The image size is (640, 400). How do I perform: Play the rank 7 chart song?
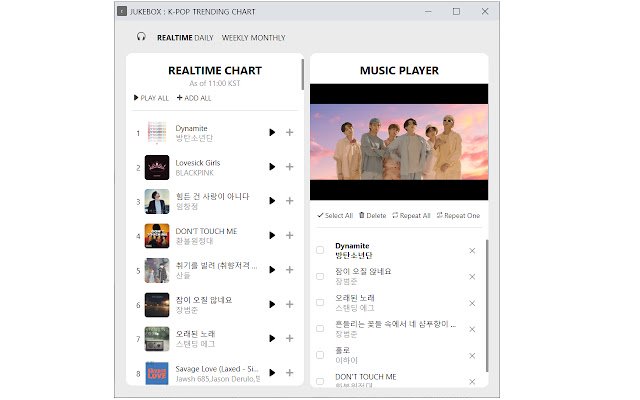272,338
